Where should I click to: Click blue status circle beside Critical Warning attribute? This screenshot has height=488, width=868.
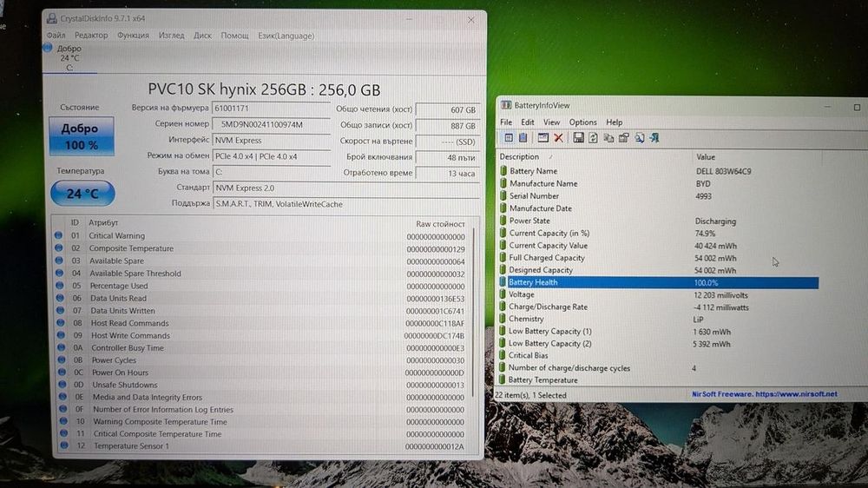pyautogui.click(x=59, y=235)
